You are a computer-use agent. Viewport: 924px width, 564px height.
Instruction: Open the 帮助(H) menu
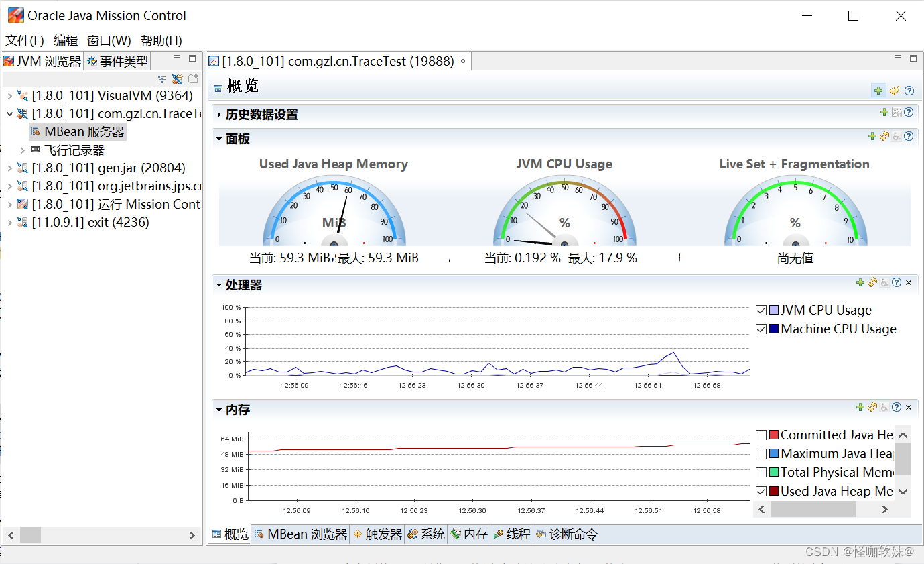pos(161,40)
